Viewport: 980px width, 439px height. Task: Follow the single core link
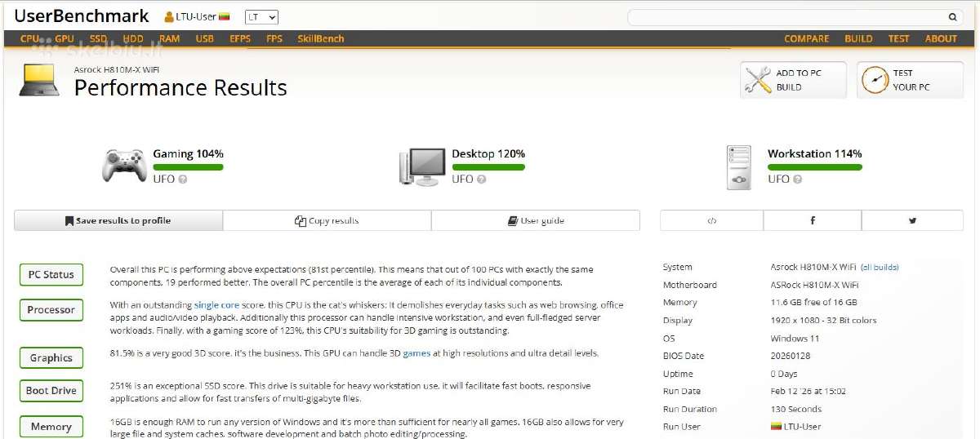click(x=216, y=305)
